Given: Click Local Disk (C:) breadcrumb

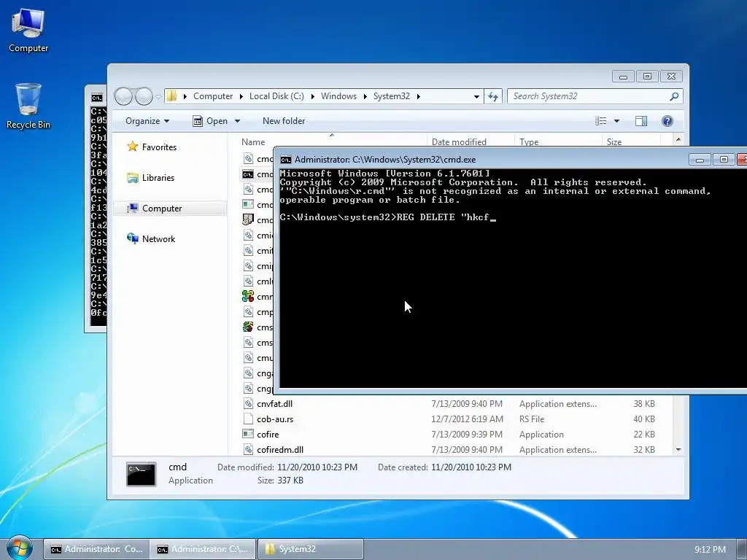Looking at the screenshot, I should point(276,96).
